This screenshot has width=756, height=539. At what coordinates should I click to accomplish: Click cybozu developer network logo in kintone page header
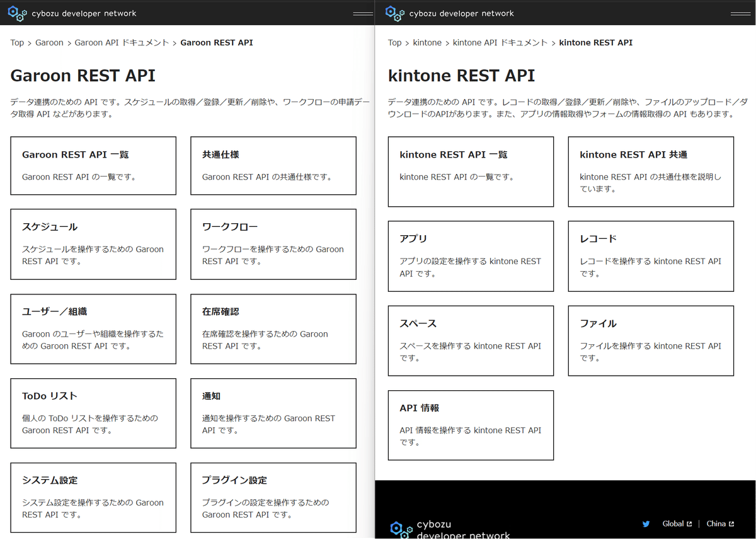(450, 13)
